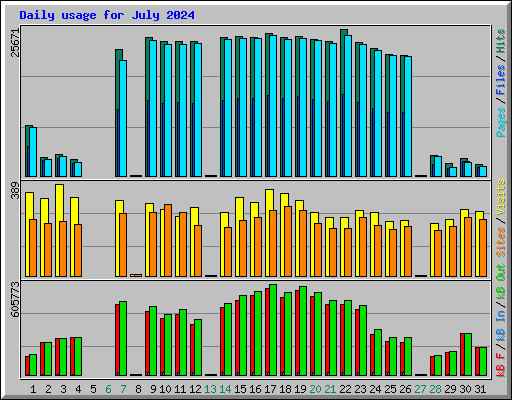Select the "Sites" legend label

coord(500,242)
